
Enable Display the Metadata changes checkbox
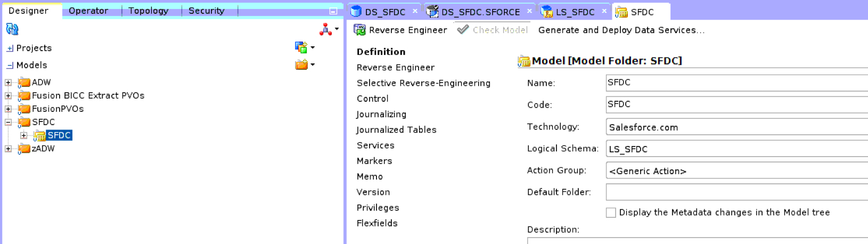(x=611, y=213)
